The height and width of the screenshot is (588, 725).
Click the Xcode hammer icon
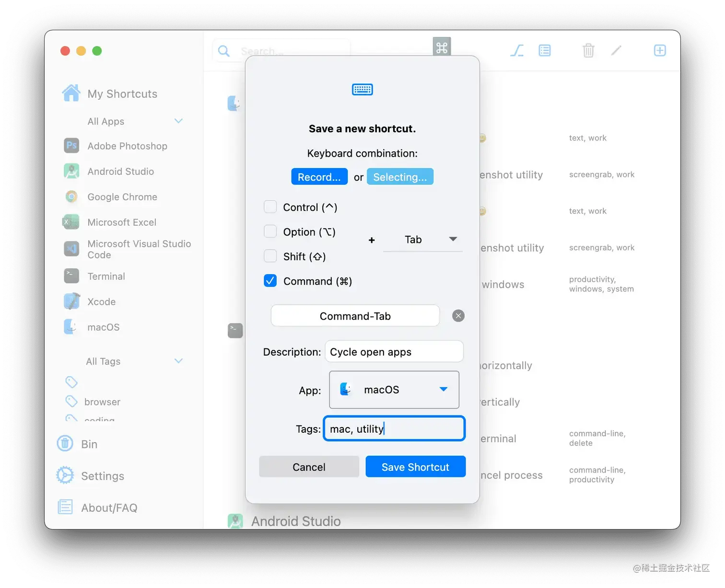72,301
